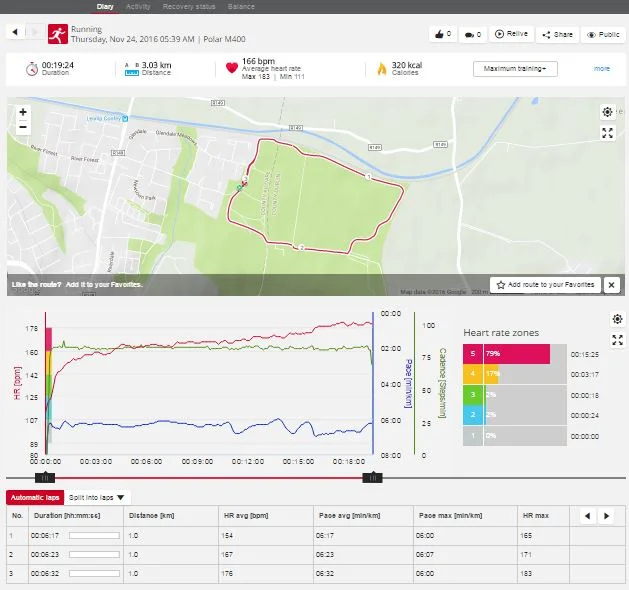
Task: Click the right timeline range handle
Action: point(372,479)
